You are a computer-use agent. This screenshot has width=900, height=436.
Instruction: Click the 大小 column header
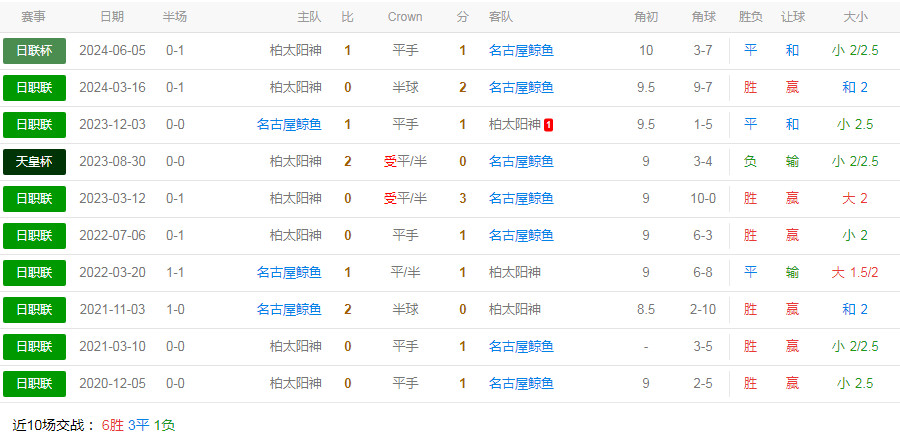point(855,17)
